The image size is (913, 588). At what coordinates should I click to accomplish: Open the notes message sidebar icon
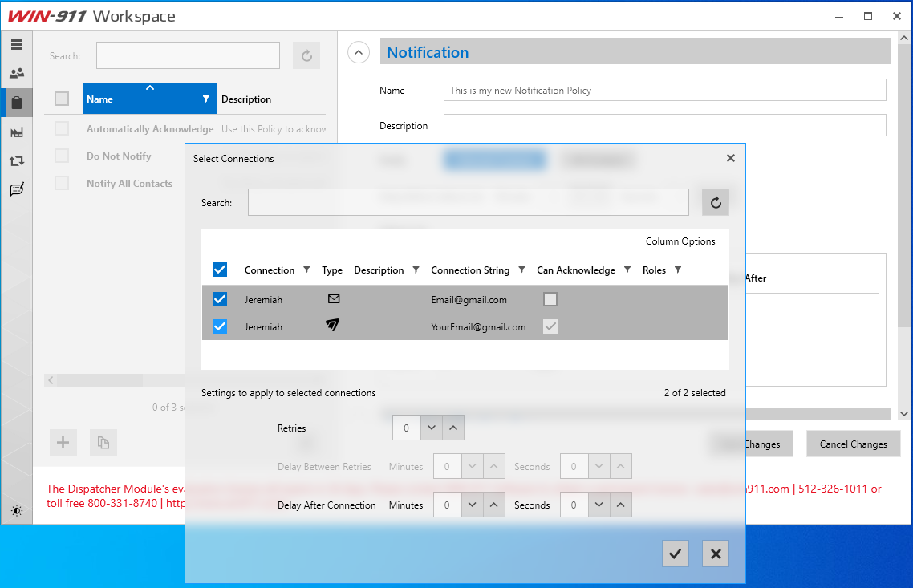tap(16, 189)
